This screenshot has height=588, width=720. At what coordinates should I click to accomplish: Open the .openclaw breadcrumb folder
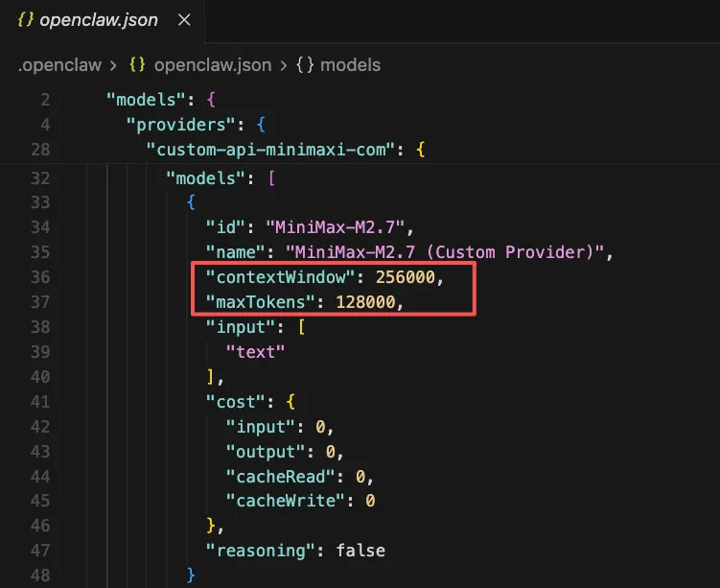point(59,65)
